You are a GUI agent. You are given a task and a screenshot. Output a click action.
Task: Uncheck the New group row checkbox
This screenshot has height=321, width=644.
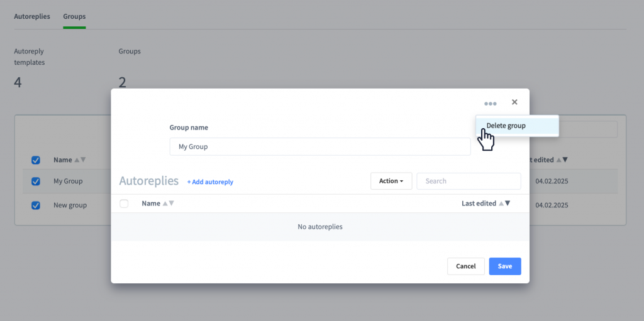(36, 205)
